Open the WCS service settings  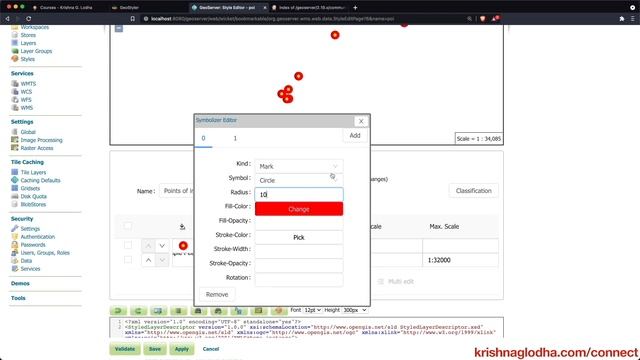coord(26,92)
